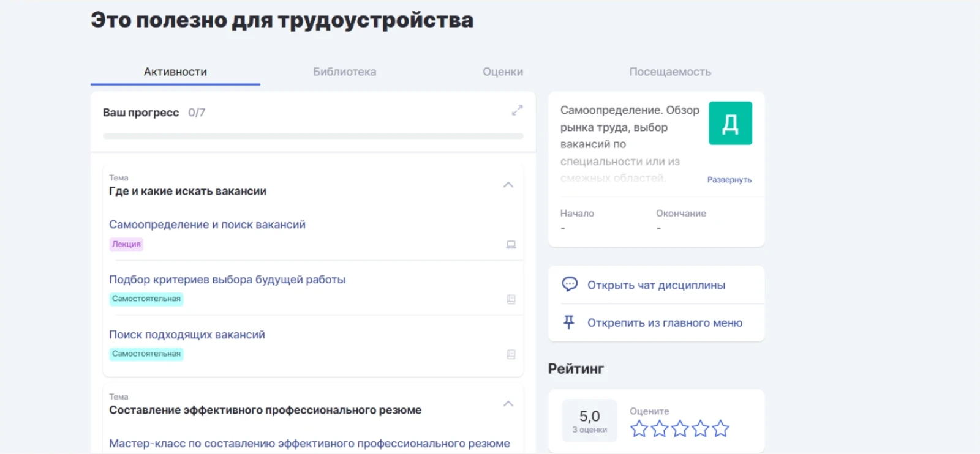Click the pin icon beside Открепить
Viewport: 980px width, 454px height.
click(569, 322)
